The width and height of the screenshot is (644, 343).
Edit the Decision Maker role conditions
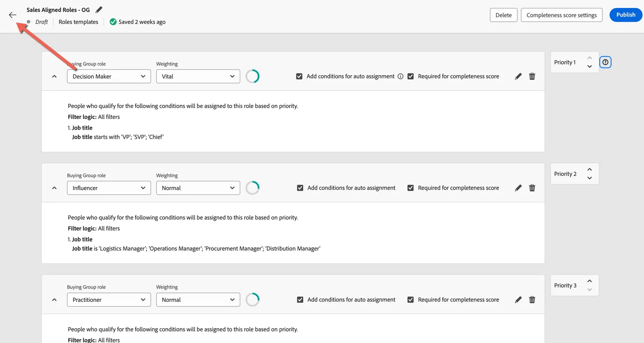(x=518, y=76)
